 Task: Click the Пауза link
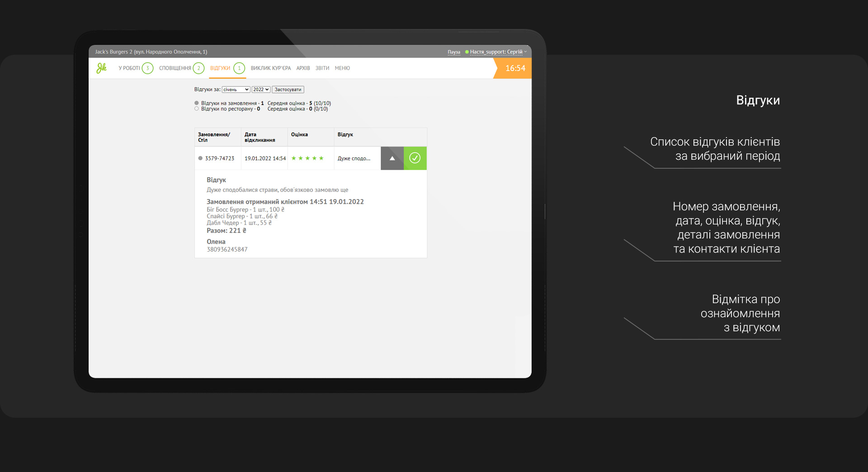point(454,52)
